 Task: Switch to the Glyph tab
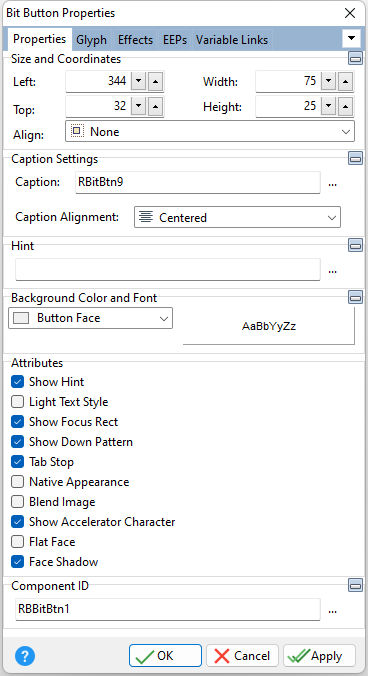coord(91,40)
